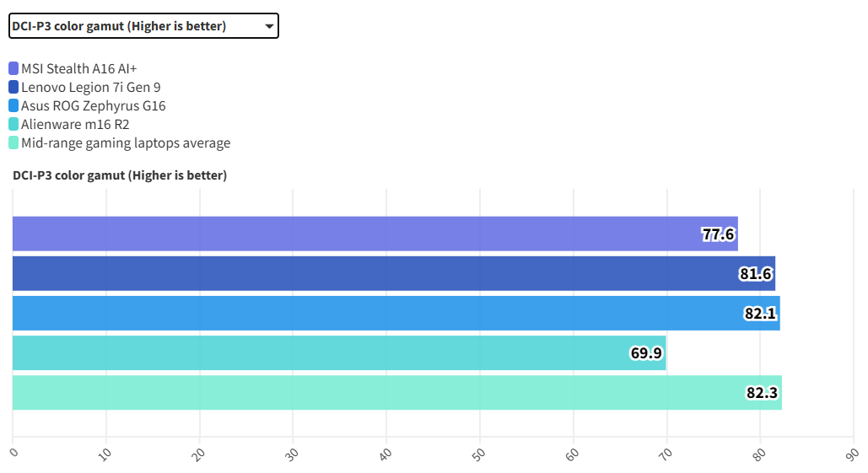Image resolution: width=868 pixels, height=473 pixels.
Task: Click the Asus ROG Zephyrus G16 swatch
Action: click(x=13, y=105)
